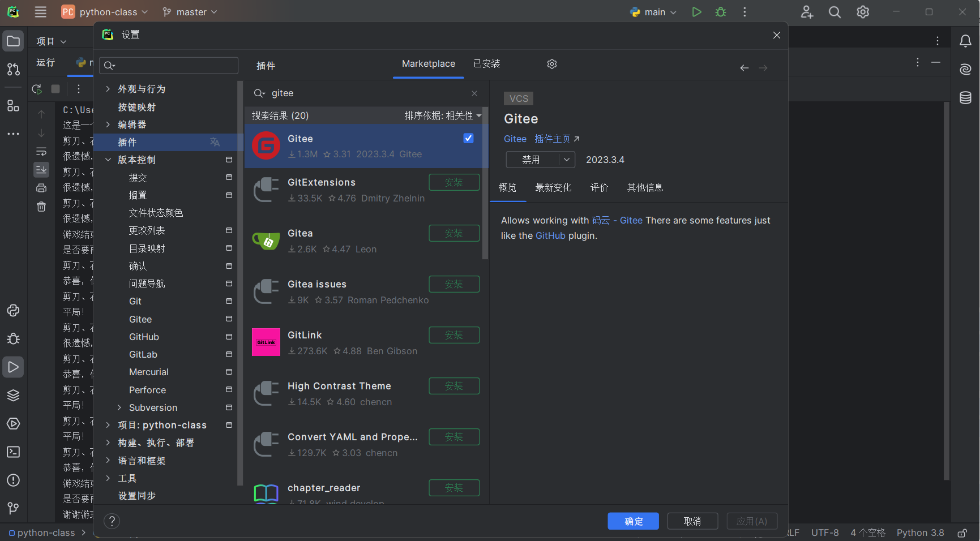
Task: Open the Debug tool window bug icon
Action: pos(13,339)
